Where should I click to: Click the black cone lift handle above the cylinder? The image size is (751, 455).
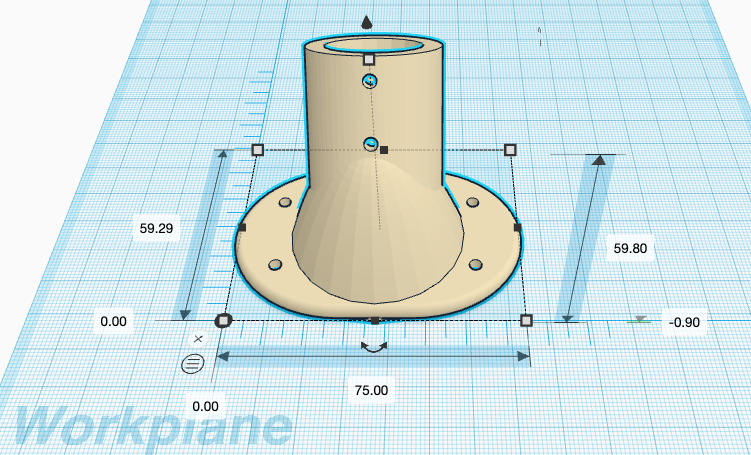(x=366, y=22)
